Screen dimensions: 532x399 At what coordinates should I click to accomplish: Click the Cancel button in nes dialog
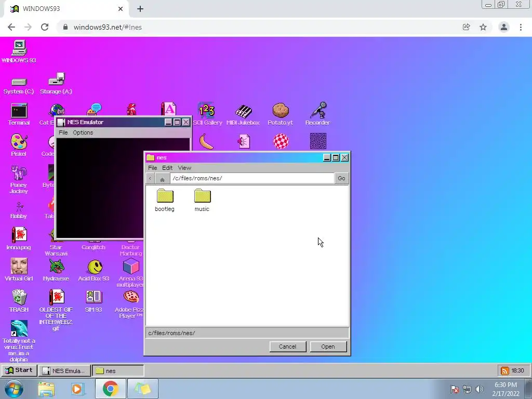pos(288,347)
